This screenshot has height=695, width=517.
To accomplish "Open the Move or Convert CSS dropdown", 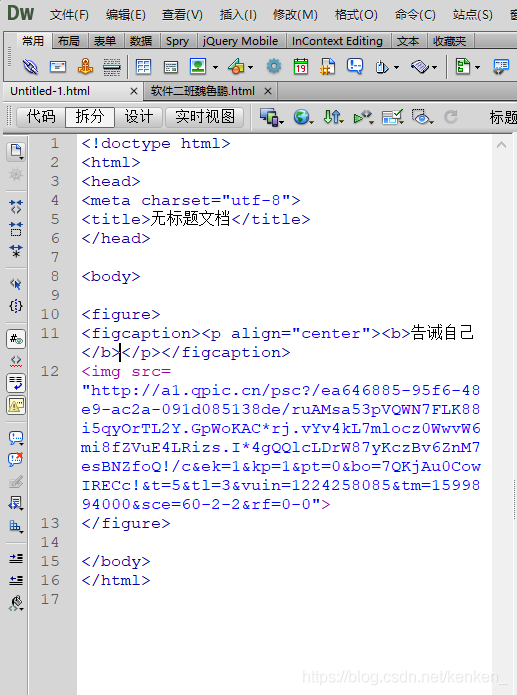I will 16,526.
